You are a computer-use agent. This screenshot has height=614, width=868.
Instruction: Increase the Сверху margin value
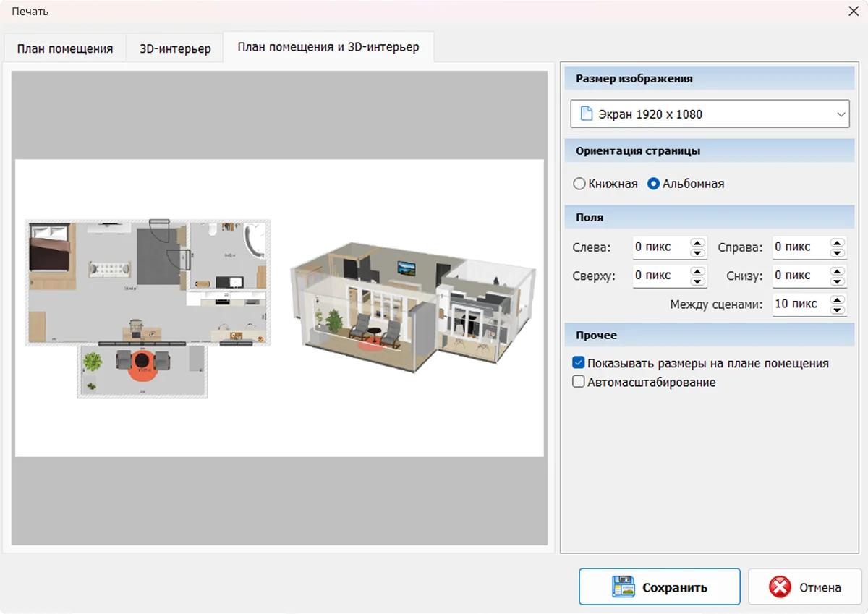tap(698, 271)
